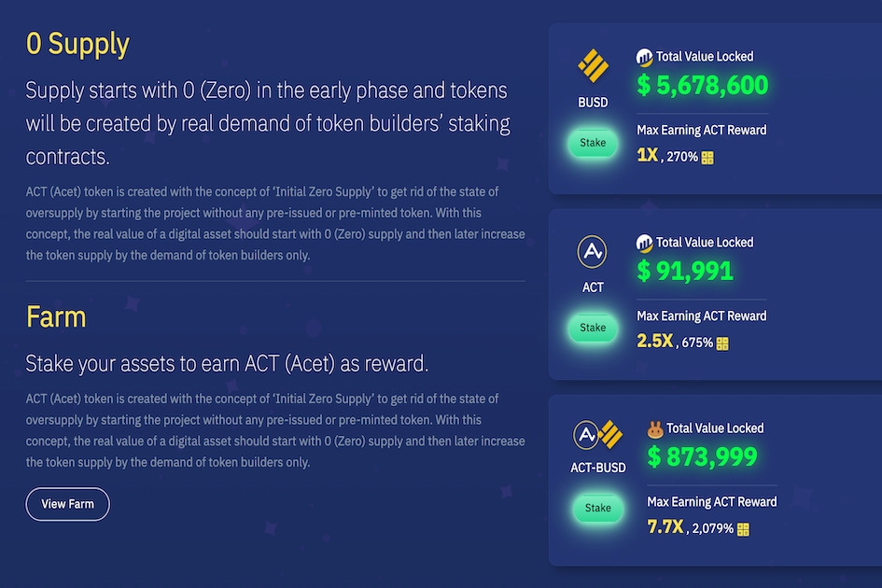The width and height of the screenshot is (882, 588).
Task: Click the BUSD token logo icon
Action: click(x=593, y=66)
